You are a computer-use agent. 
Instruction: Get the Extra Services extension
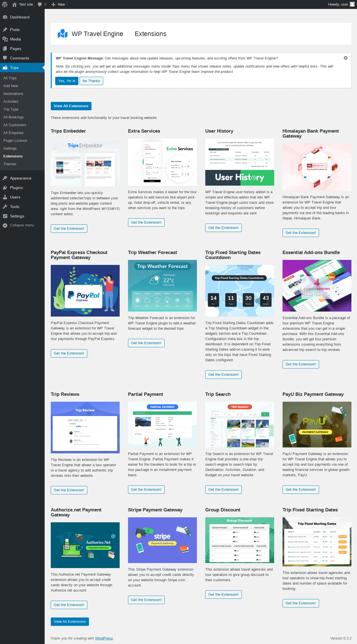(146, 222)
